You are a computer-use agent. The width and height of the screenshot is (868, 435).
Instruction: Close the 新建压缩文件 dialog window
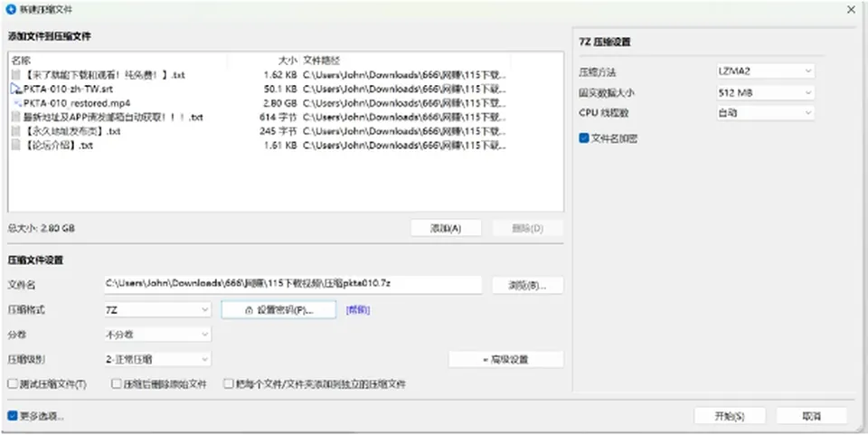click(x=852, y=10)
